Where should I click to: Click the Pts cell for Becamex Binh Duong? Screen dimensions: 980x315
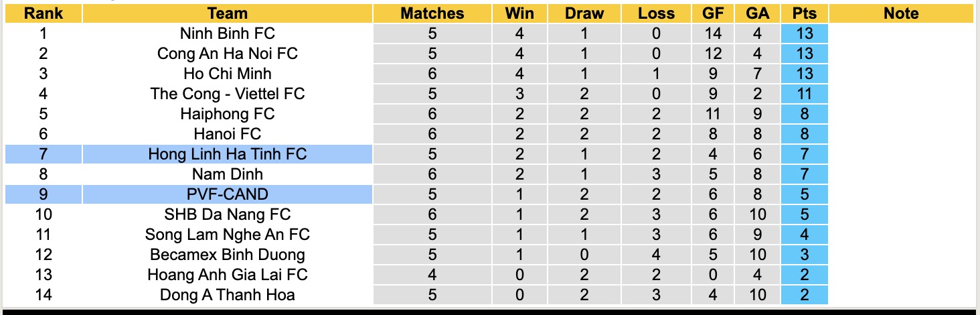tap(804, 255)
